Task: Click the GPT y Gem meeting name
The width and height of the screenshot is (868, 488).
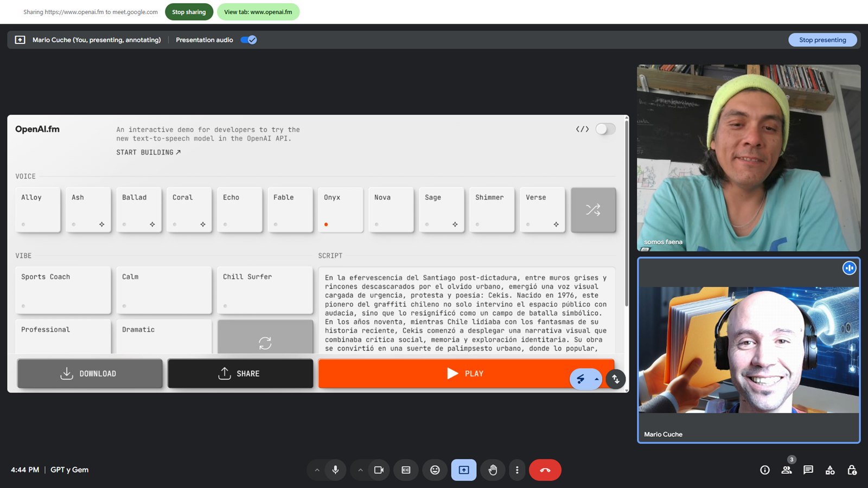Action: pyautogui.click(x=69, y=470)
